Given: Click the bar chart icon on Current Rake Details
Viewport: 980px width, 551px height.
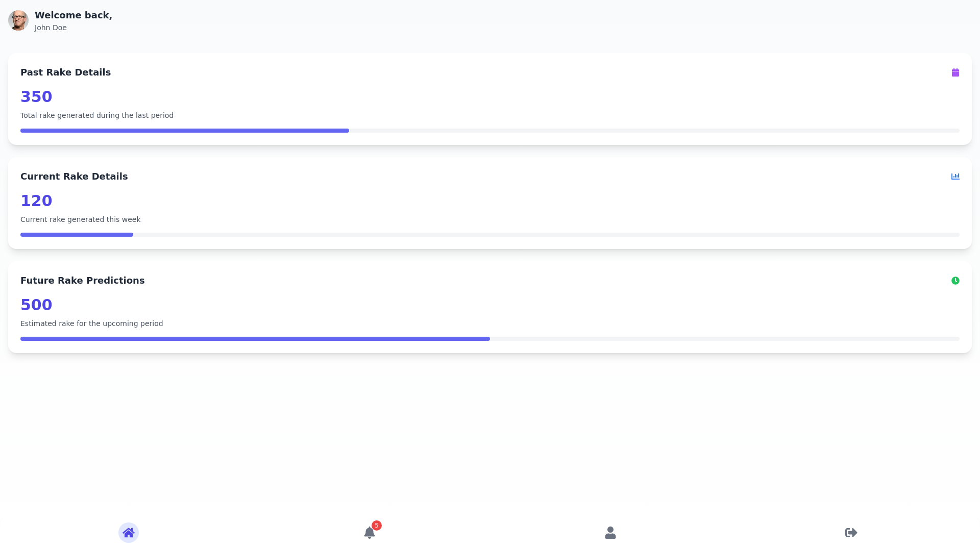Looking at the screenshot, I should [955, 176].
